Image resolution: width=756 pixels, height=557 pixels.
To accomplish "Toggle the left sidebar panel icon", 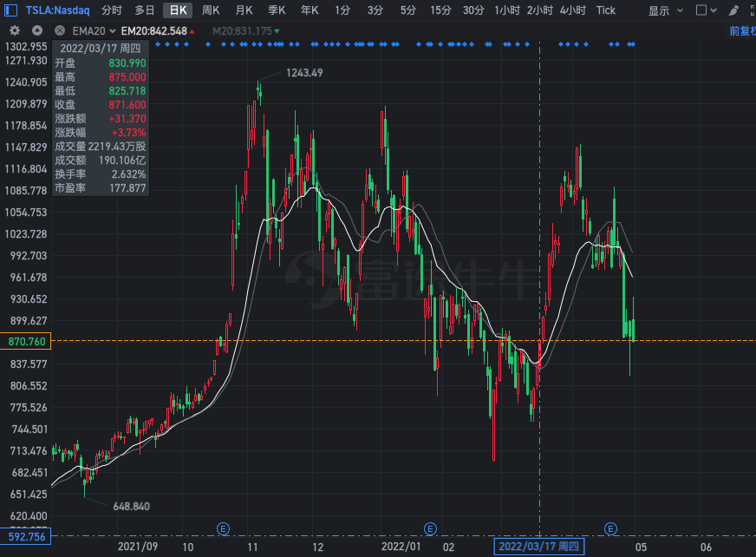I will [x=10, y=10].
